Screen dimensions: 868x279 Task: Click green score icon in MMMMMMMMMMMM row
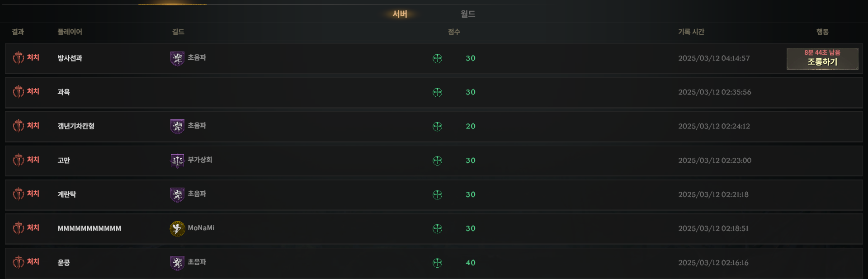437,229
